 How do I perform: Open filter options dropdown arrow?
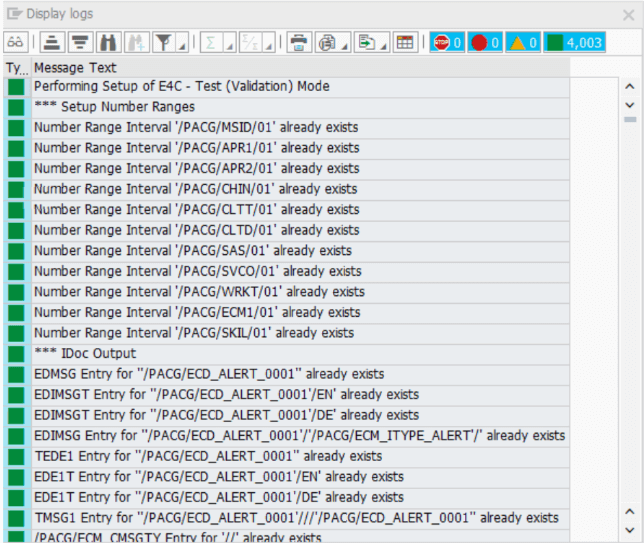point(182,42)
